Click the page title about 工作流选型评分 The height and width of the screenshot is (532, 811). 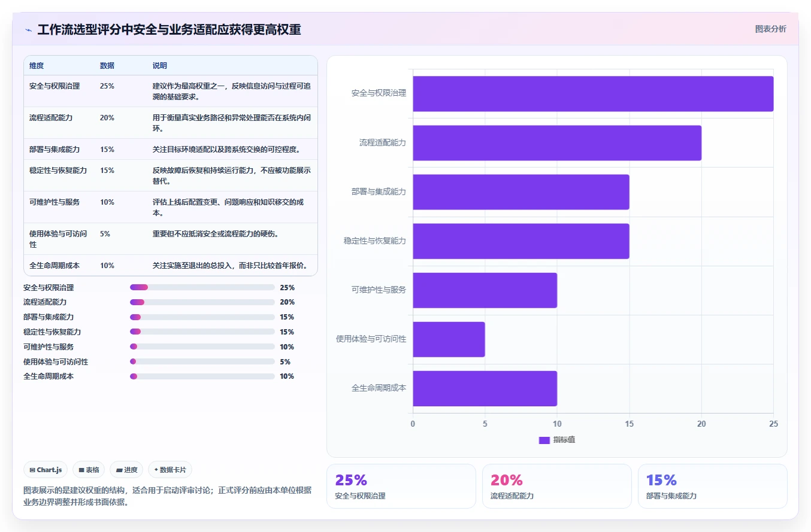point(169,30)
